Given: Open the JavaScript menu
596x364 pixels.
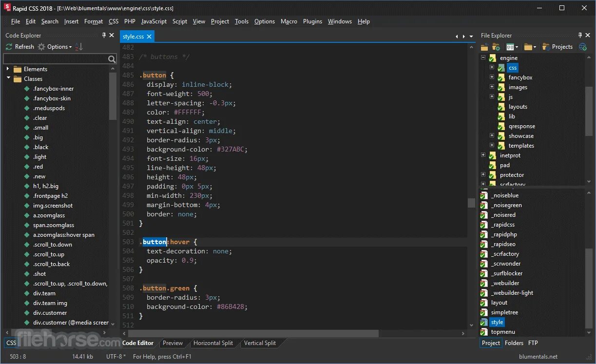Looking at the screenshot, I should 154,21.
